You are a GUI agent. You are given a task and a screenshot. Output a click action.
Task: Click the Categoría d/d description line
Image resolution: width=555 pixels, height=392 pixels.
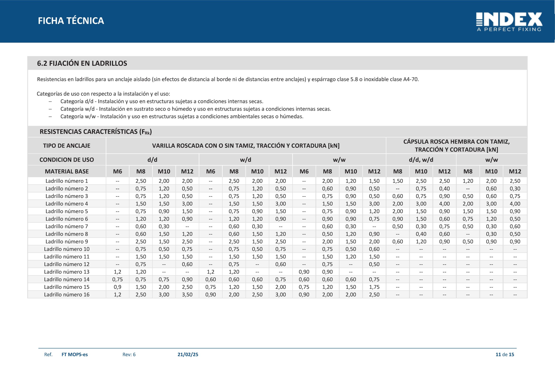click(162, 101)
